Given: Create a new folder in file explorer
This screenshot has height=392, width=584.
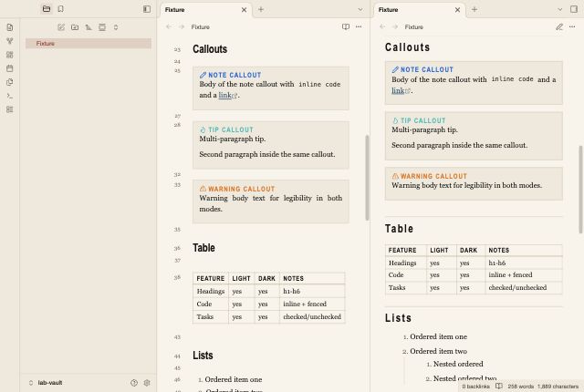Looking at the screenshot, I should click(75, 27).
